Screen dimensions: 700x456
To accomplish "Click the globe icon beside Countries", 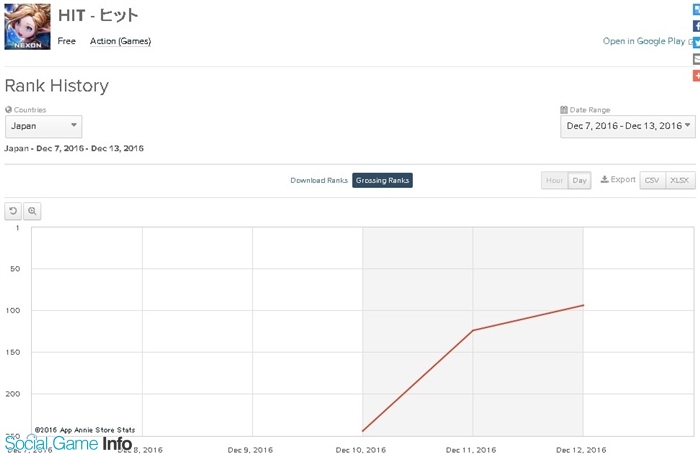I will (8, 109).
